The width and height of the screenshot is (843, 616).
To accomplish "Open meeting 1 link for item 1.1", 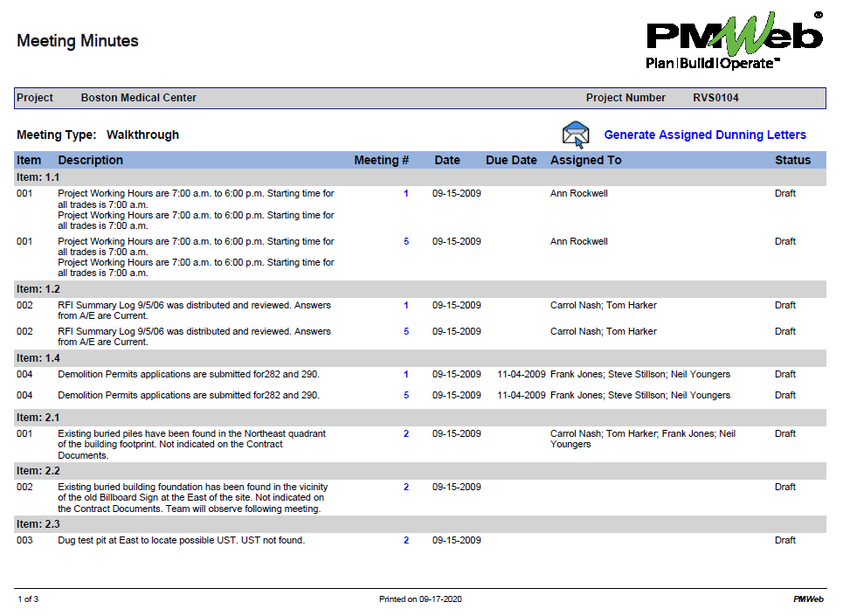I will point(406,193).
